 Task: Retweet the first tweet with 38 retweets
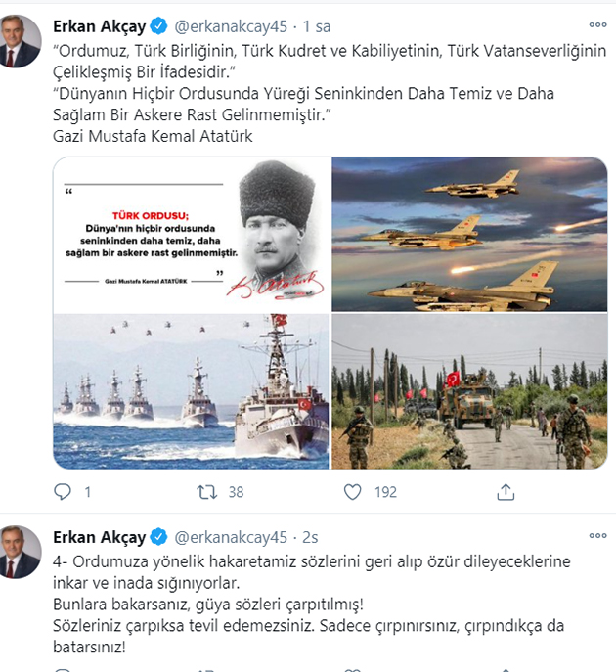[x=207, y=492]
